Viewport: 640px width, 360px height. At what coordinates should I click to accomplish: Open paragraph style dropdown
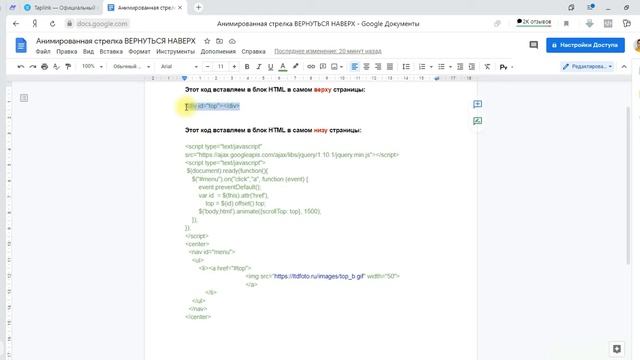point(131,67)
